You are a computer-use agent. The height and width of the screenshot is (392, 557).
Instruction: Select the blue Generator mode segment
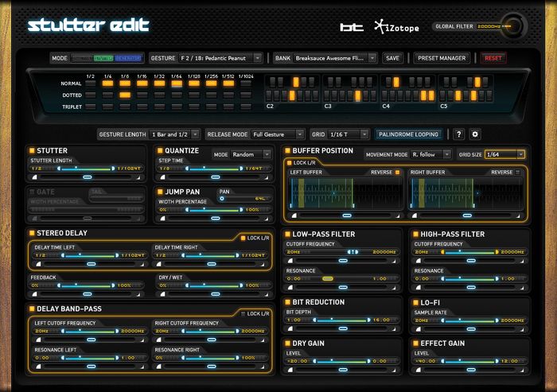(128, 58)
